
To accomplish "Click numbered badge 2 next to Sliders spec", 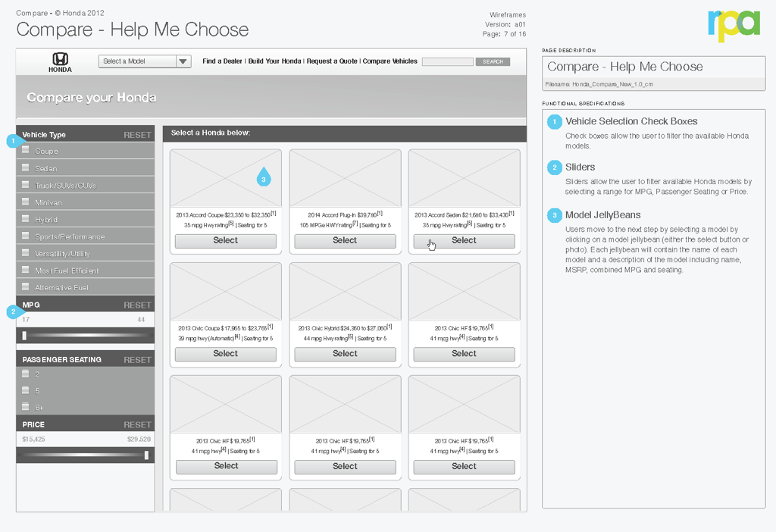I will (554, 167).
